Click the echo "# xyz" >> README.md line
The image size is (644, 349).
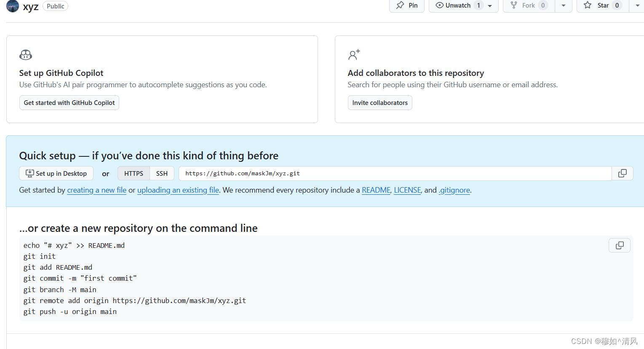[x=74, y=245]
